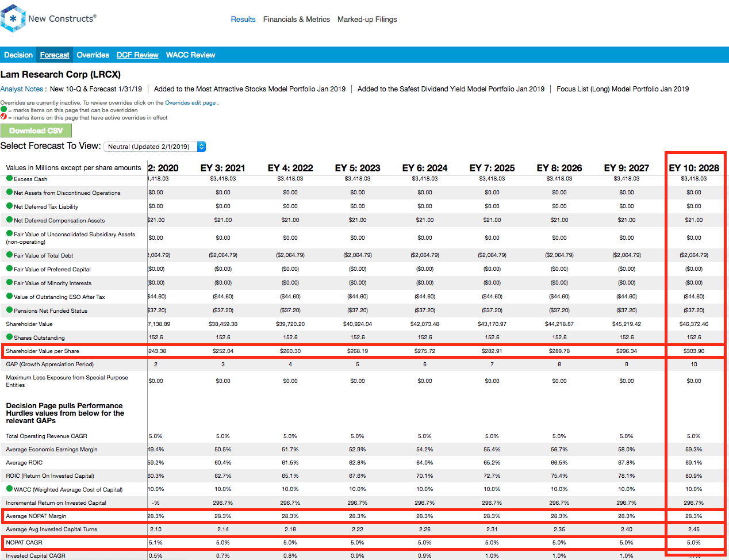
Task: Click Average Economic Earnings Margin label
Action: point(52,449)
